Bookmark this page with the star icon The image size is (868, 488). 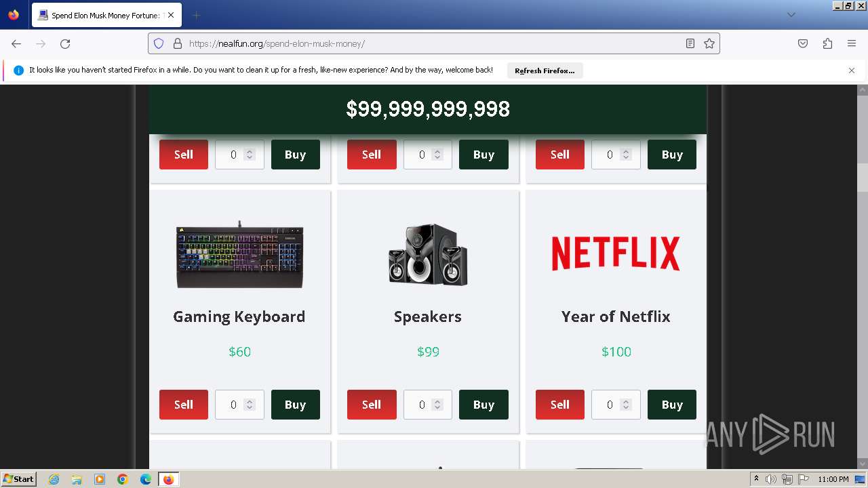[x=709, y=43]
